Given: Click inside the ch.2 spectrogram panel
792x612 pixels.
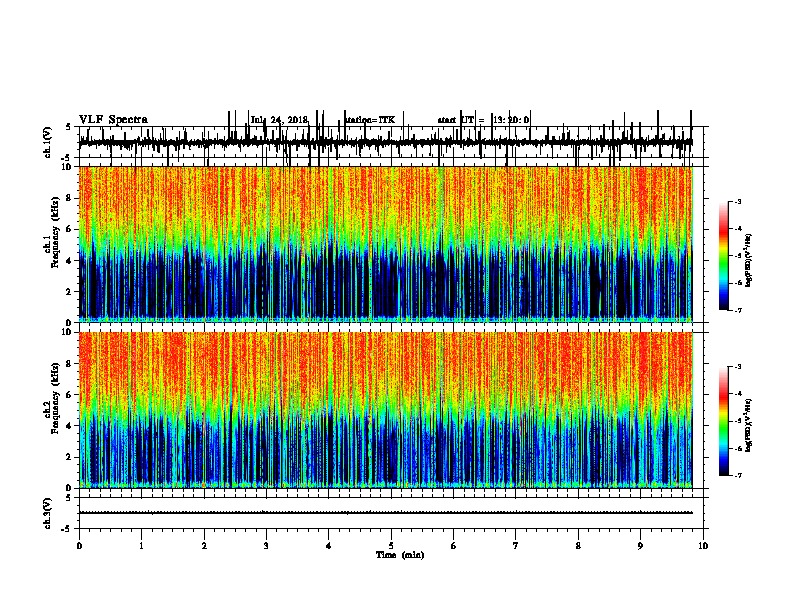Looking at the screenshot, I should pyautogui.click(x=386, y=410).
